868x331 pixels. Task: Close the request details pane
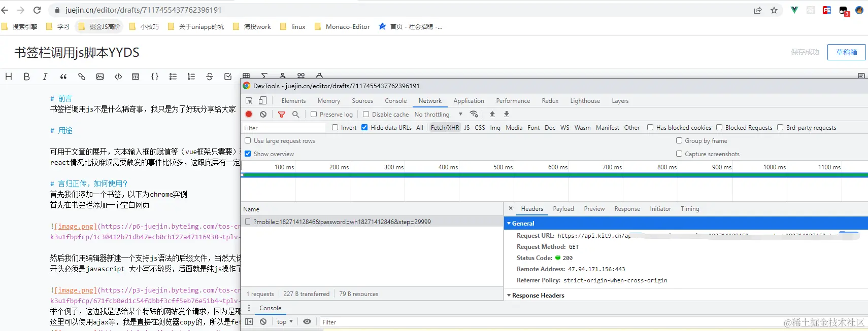click(x=511, y=208)
